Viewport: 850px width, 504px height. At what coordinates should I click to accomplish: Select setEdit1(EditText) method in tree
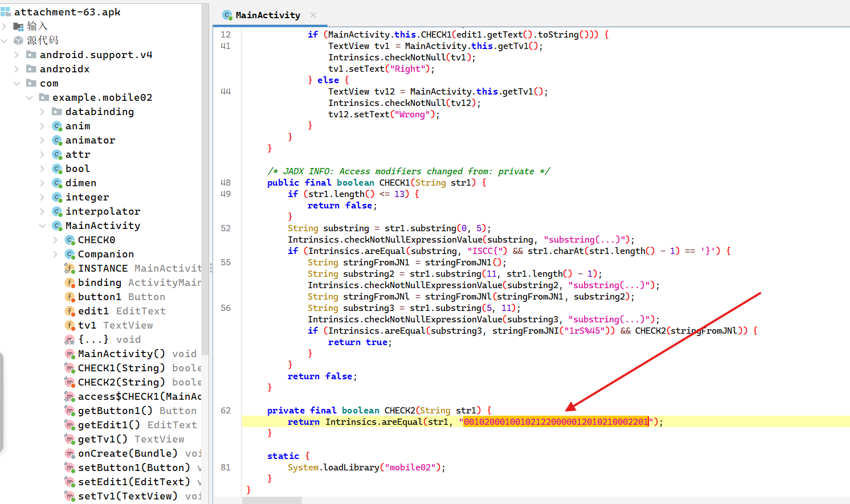[x=133, y=482]
